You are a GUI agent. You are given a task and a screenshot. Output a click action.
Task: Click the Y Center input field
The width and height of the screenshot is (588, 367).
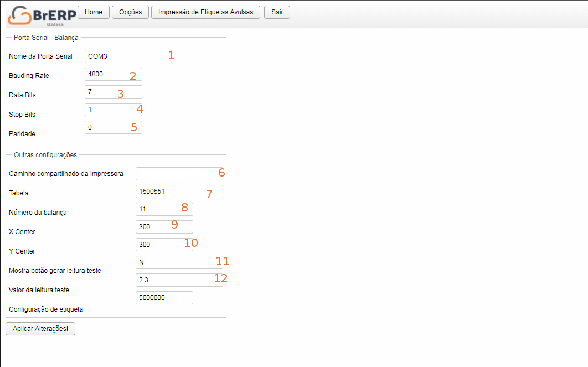coord(164,245)
